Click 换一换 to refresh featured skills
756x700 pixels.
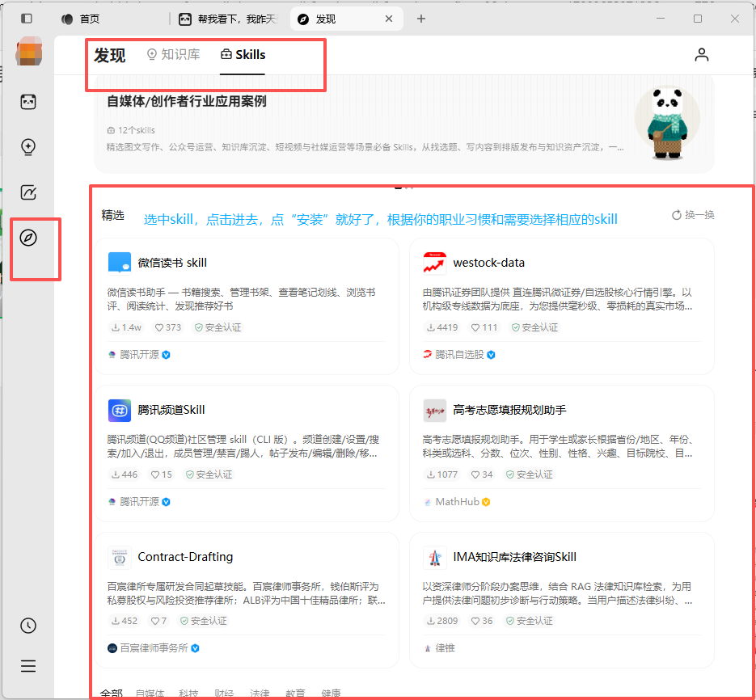(x=693, y=215)
